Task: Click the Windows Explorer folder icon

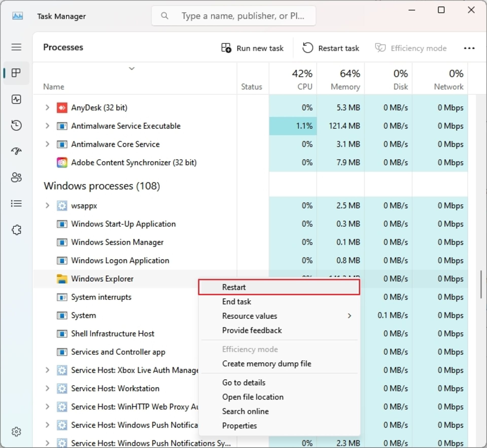Action: click(x=62, y=279)
